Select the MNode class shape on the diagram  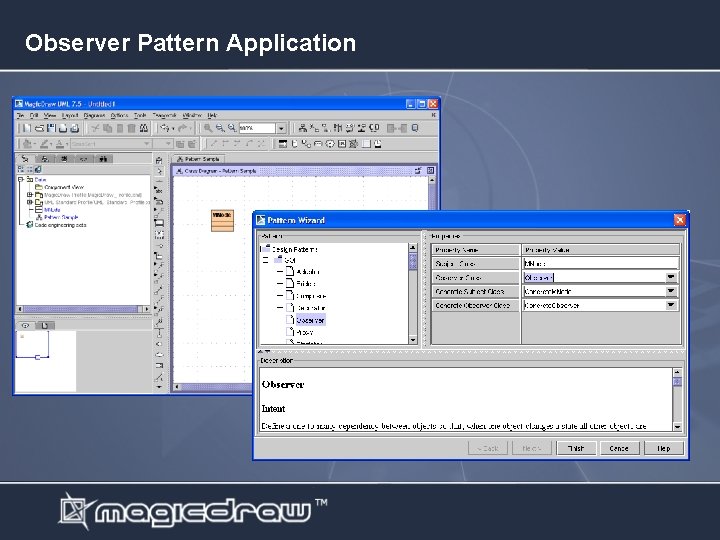click(223, 220)
